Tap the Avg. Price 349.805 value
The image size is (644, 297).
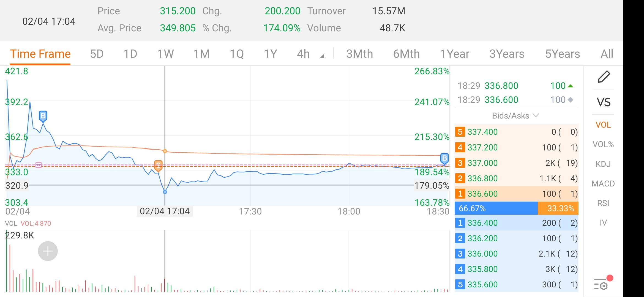coord(178,28)
